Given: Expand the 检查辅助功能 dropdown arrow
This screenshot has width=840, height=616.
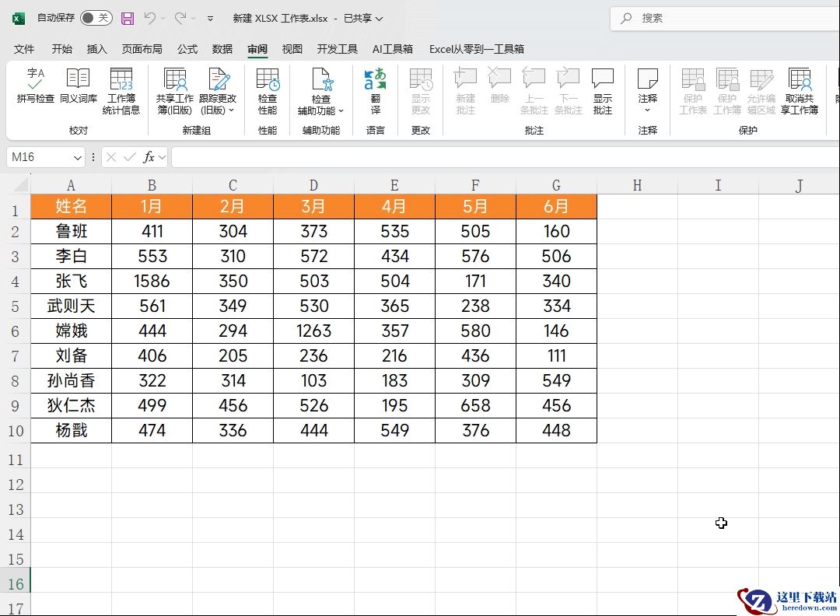Looking at the screenshot, I should [341, 111].
